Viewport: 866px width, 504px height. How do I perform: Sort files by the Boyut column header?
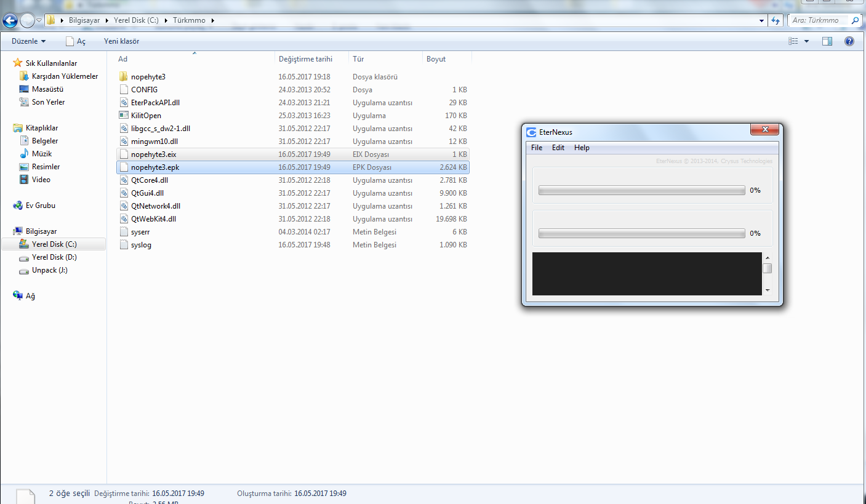(x=447, y=59)
